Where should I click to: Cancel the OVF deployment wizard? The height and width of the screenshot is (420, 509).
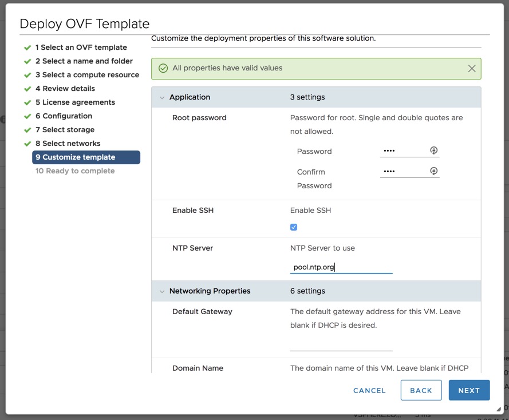pyautogui.click(x=369, y=390)
